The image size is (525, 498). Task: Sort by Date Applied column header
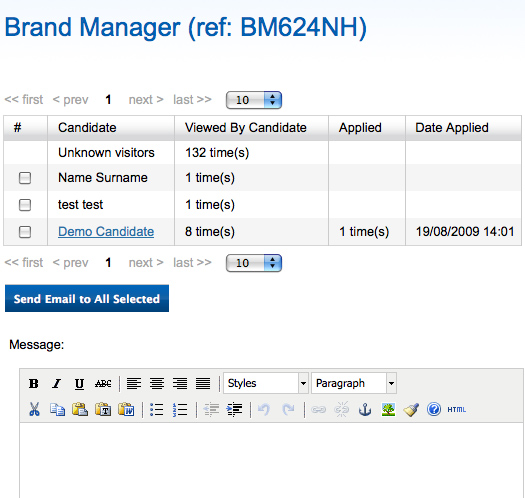click(x=463, y=128)
